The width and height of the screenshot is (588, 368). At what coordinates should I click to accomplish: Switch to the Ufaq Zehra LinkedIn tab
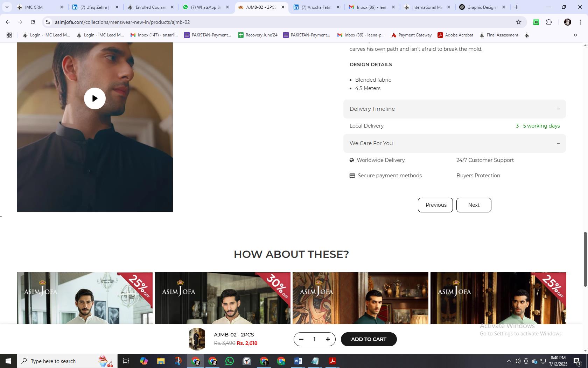click(x=94, y=7)
